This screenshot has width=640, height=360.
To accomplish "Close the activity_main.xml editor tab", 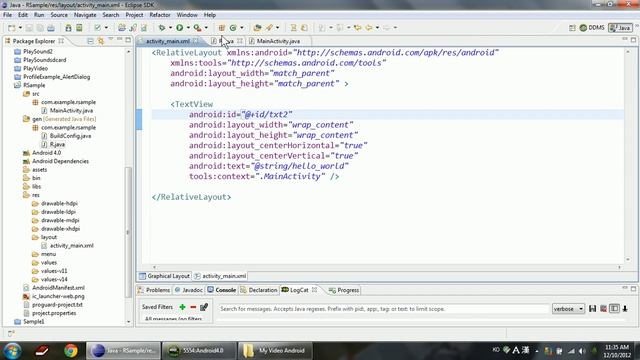I will click(x=196, y=41).
